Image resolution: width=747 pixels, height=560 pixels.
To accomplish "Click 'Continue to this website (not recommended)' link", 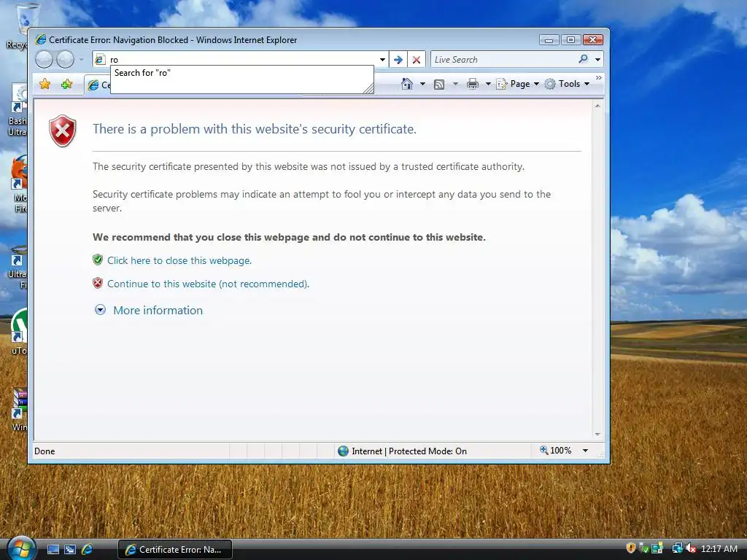I will pyautogui.click(x=208, y=284).
